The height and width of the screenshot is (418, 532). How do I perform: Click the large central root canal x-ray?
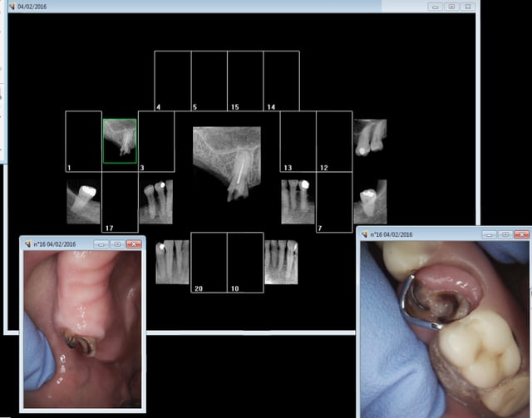[x=227, y=164]
